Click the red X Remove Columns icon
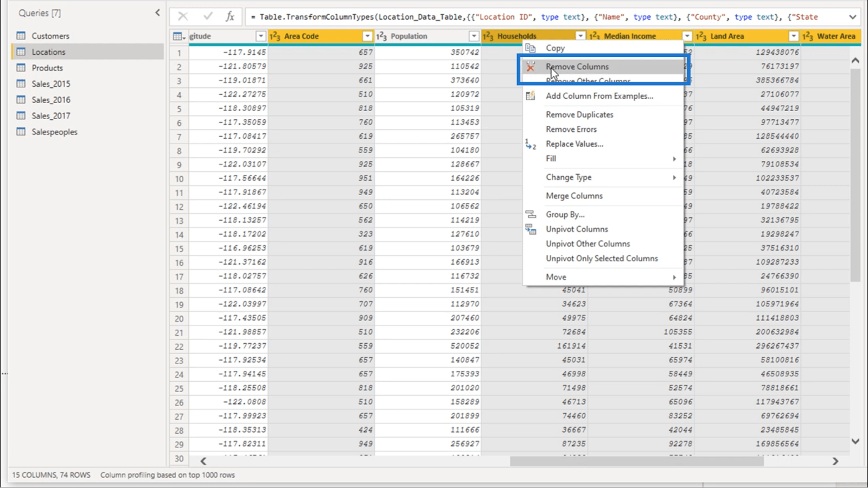This screenshot has width=868, height=488. (x=531, y=67)
